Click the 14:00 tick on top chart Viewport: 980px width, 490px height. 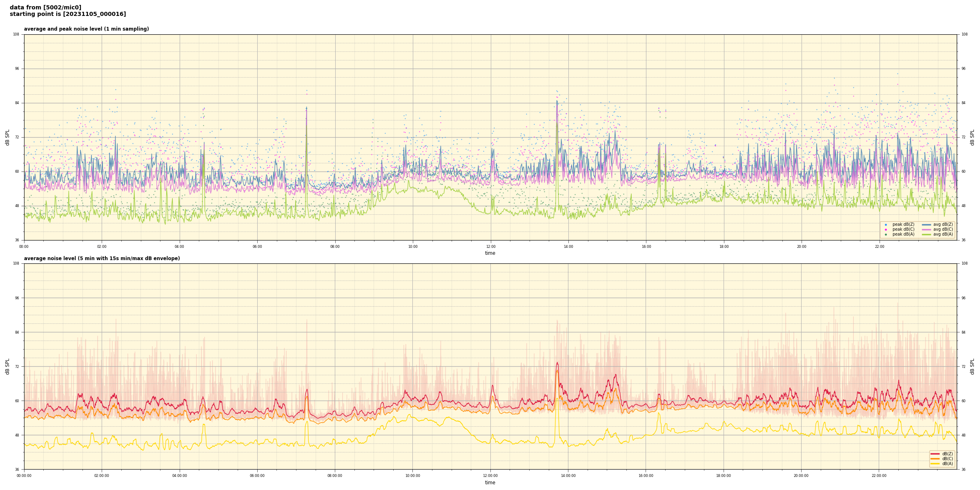coord(568,247)
